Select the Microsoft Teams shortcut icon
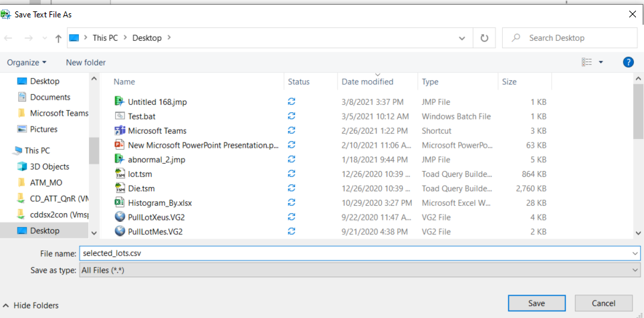This screenshot has height=318, width=644. coord(120,130)
